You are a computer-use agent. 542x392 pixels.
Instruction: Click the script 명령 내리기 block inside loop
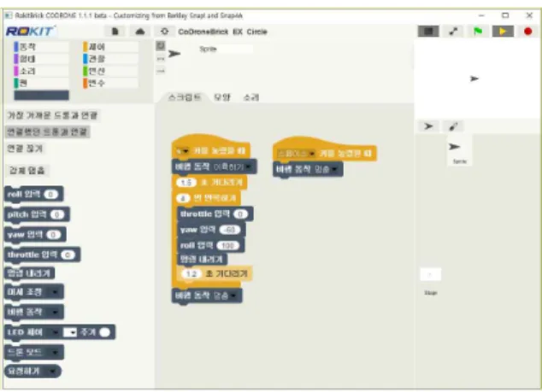point(203,259)
